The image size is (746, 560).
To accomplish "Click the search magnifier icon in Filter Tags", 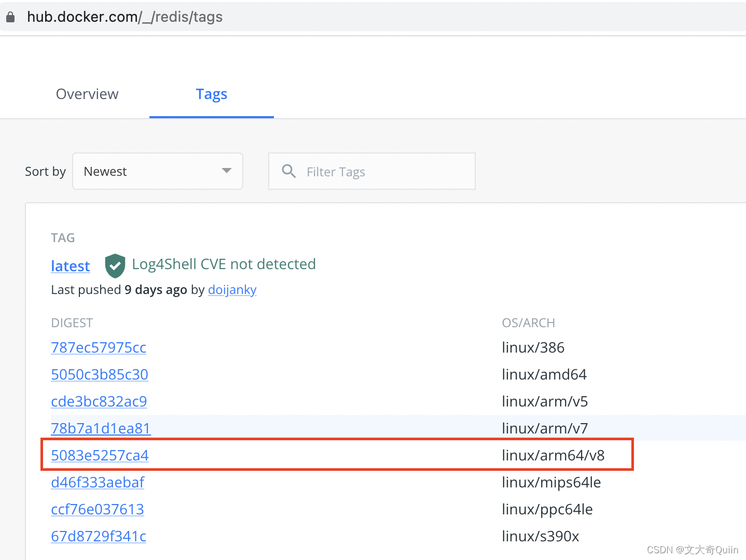I will coord(288,171).
